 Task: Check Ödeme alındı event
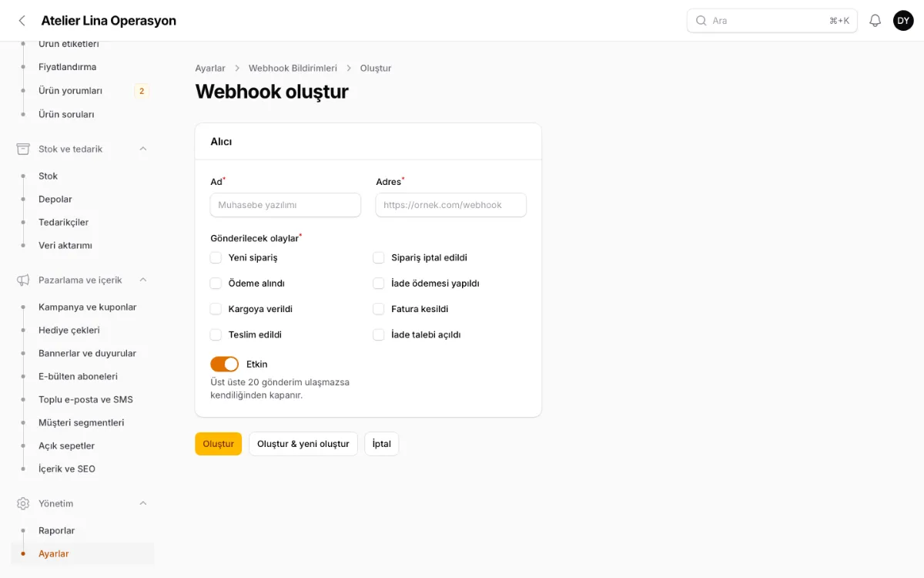click(216, 284)
